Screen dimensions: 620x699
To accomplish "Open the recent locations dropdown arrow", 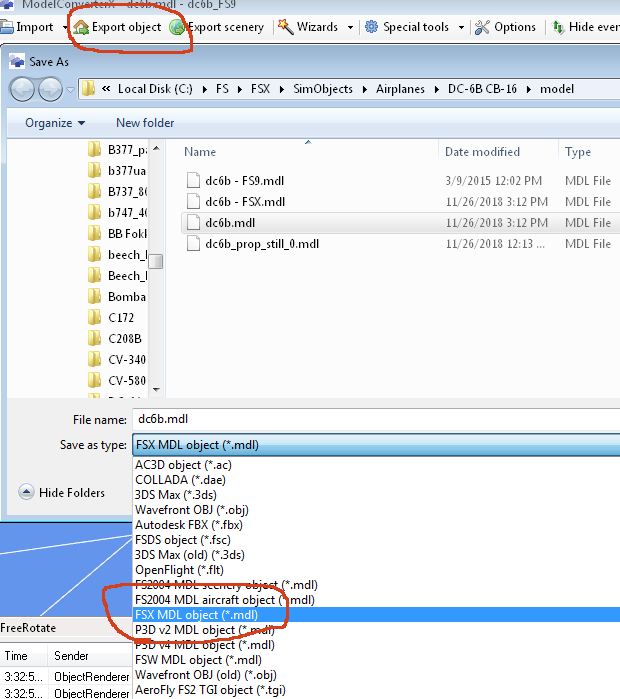I will (x=70, y=90).
